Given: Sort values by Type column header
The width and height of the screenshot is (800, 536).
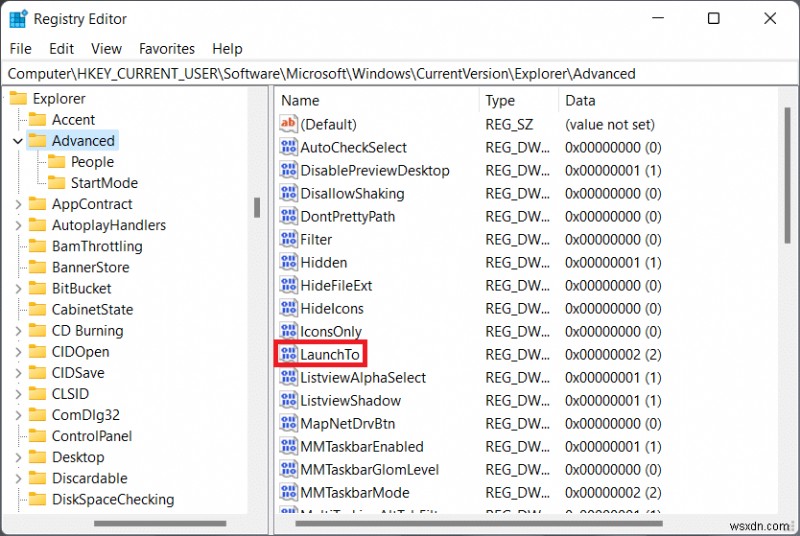Looking at the screenshot, I should click(x=519, y=100).
